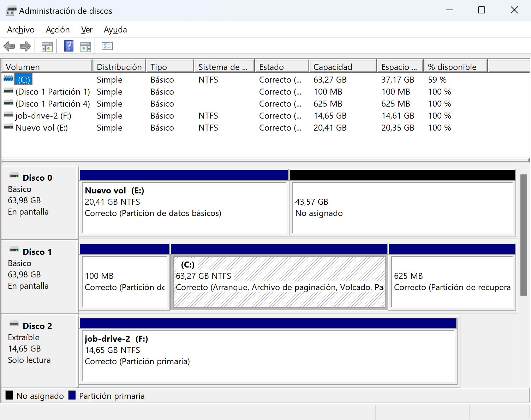Click the Back arrow toolbar icon
Screen dimensions: 531x420
coord(9,46)
